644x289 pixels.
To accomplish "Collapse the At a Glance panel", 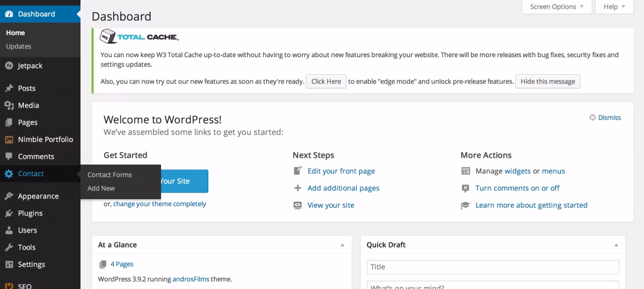I will pyautogui.click(x=342, y=245).
